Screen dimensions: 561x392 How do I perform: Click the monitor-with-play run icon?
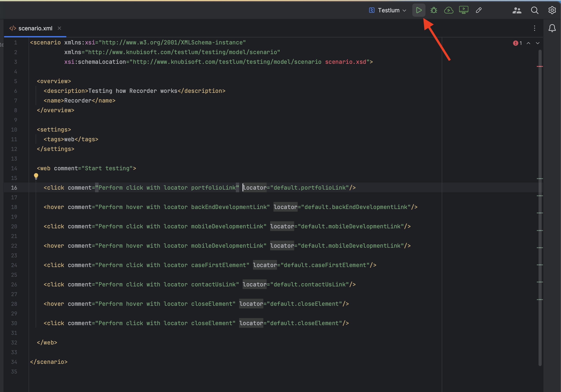click(x=464, y=10)
